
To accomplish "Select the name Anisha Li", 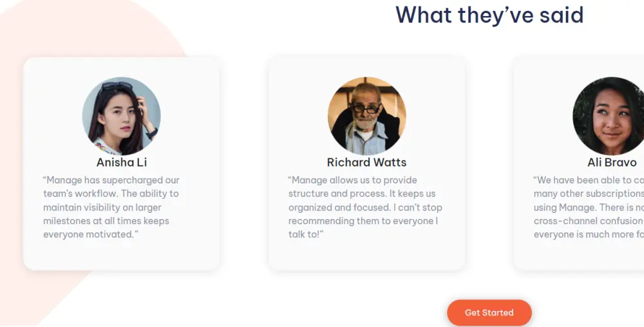I will pos(122,162).
